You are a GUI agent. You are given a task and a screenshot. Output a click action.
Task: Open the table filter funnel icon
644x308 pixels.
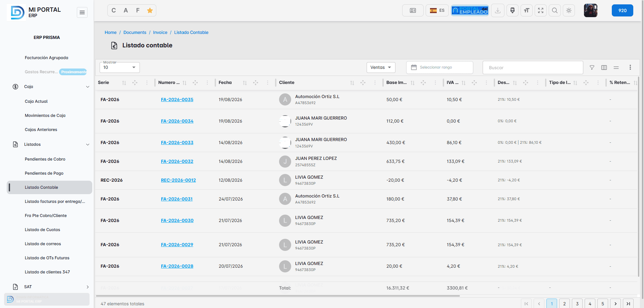point(592,68)
